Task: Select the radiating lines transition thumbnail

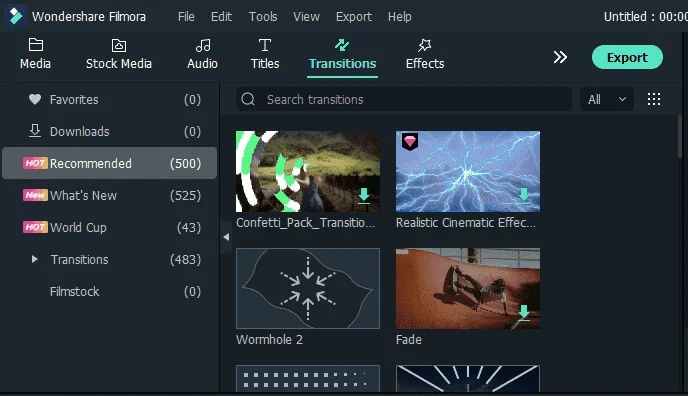Action: click(468, 378)
